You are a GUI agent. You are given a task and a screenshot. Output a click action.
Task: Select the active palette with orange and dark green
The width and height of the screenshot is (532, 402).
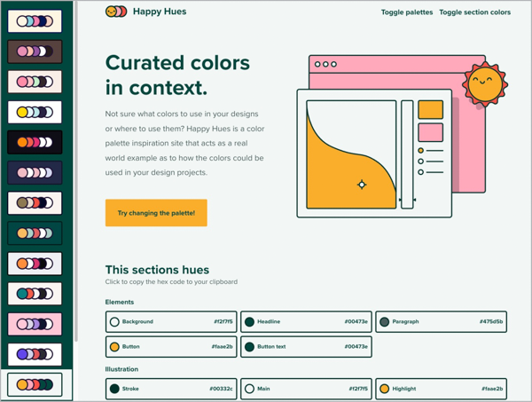(35, 384)
